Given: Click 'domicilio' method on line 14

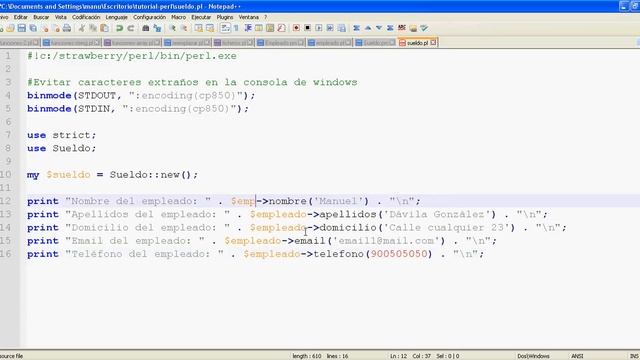Looking at the screenshot, I should pos(347,228).
